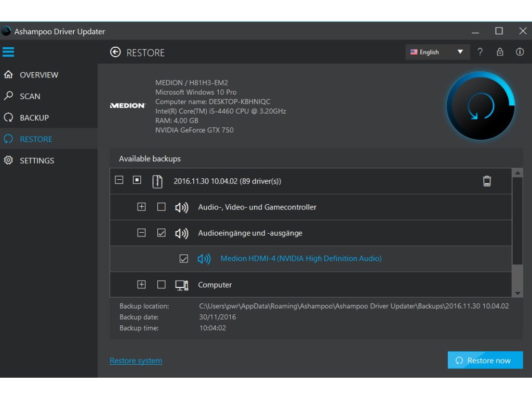Go to the SCAN section
Viewport: 532px width, 399px height.
30,96
